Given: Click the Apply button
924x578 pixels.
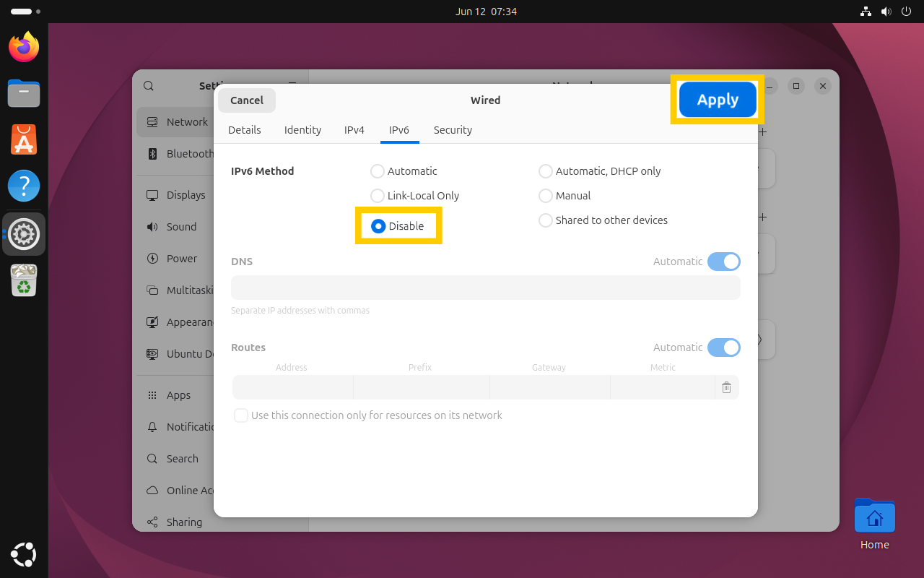Looking at the screenshot, I should pos(718,100).
